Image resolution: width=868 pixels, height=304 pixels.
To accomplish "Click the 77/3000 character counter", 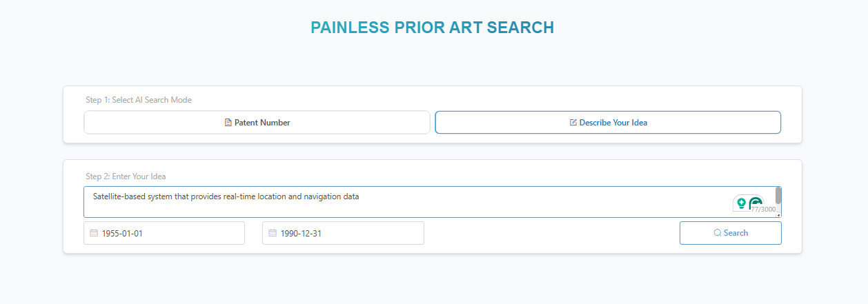I will (x=765, y=209).
